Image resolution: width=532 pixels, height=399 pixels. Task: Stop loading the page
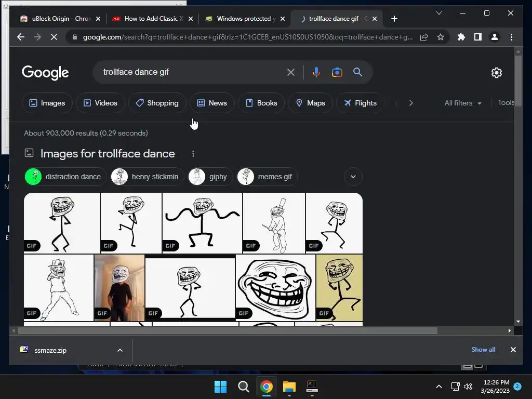point(54,37)
